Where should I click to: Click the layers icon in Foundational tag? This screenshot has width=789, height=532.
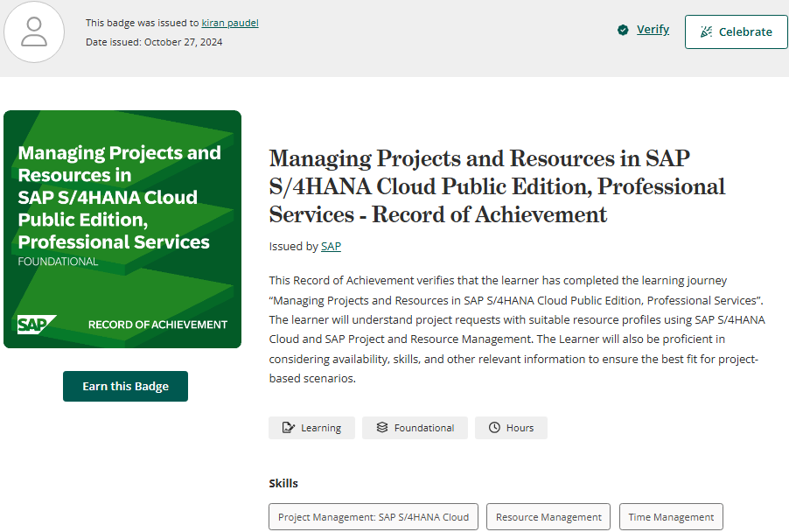[381, 428]
